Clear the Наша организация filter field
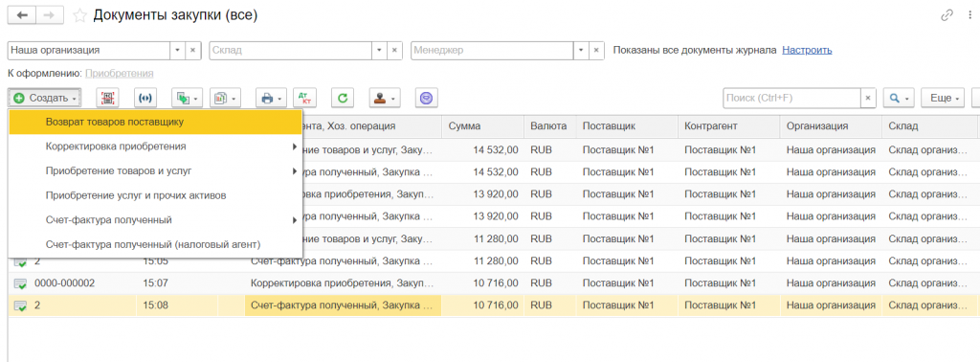The height and width of the screenshot is (362, 980). pyautogui.click(x=193, y=50)
